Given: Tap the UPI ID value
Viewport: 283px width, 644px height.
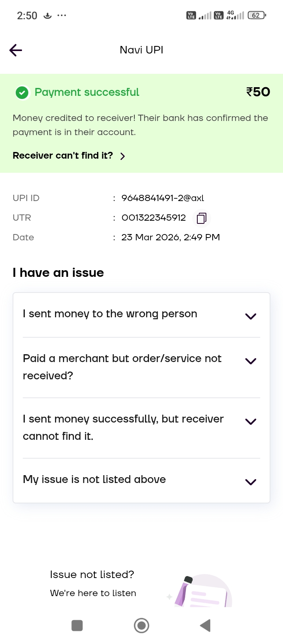Looking at the screenshot, I should click(x=163, y=198).
